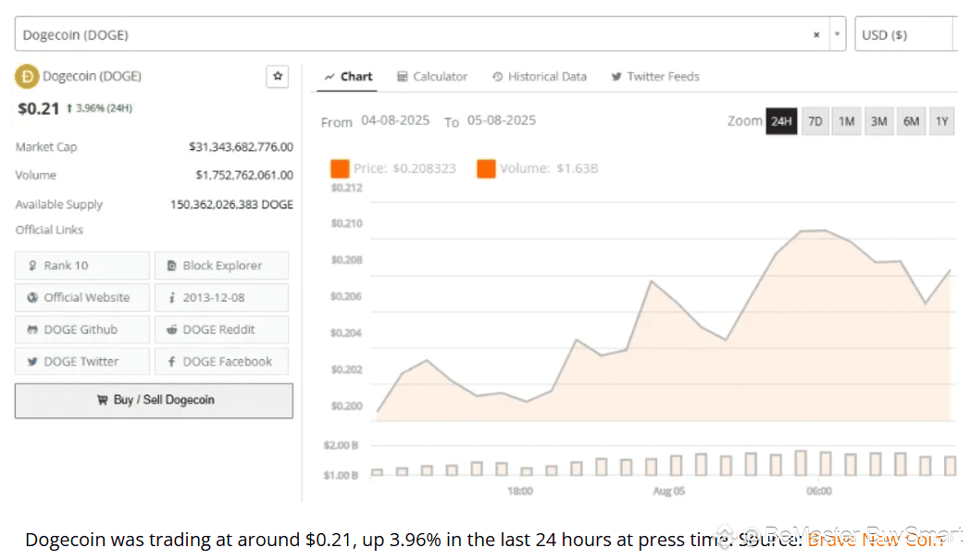Open the Historical Data tab
This screenshot has height=560, width=970.
[x=540, y=77]
